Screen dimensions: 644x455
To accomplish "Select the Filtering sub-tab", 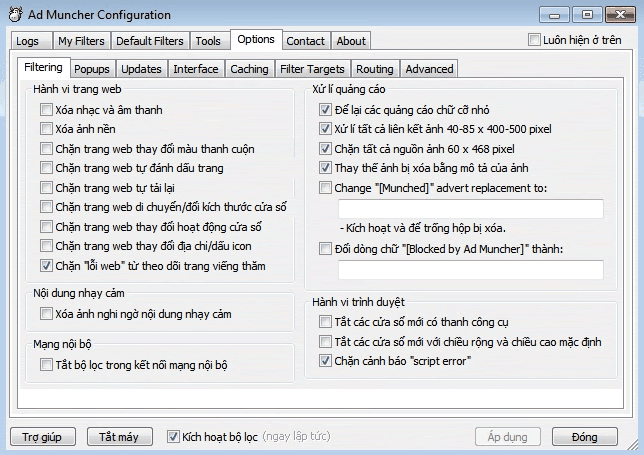I will pos(44,67).
